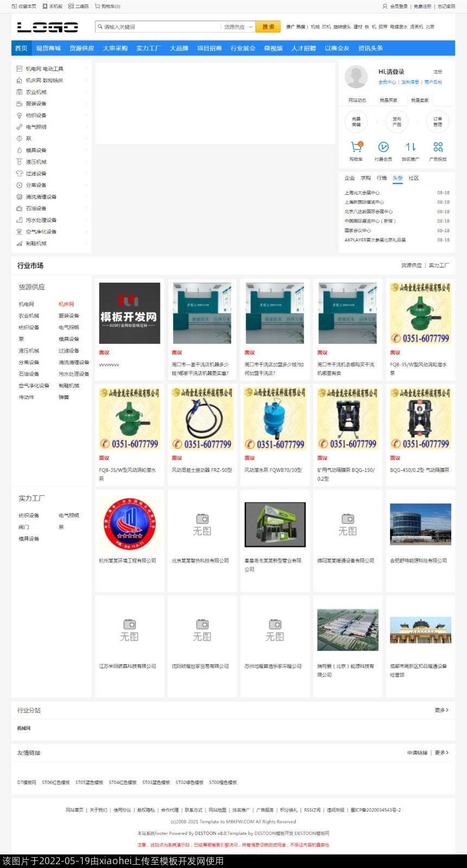The image size is (467, 868).
Task: Open 实力工厂 in the blue navigation bar
Action: 149,48
